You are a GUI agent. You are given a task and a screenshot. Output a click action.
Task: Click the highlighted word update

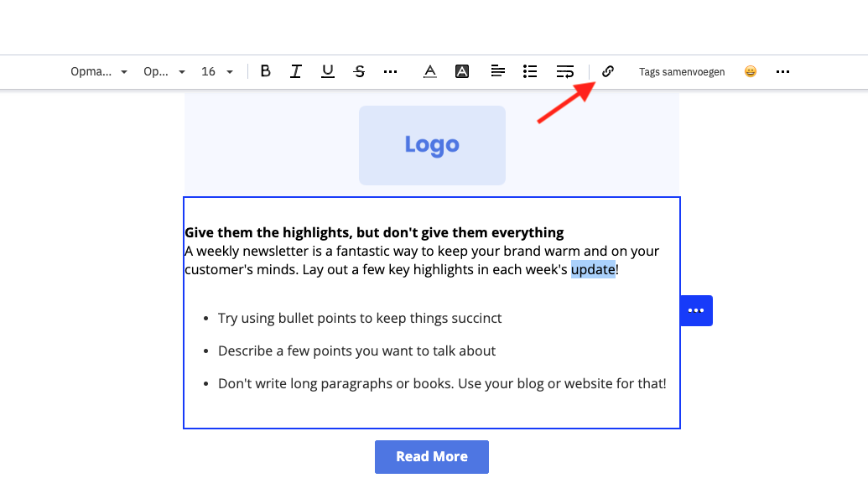593,269
